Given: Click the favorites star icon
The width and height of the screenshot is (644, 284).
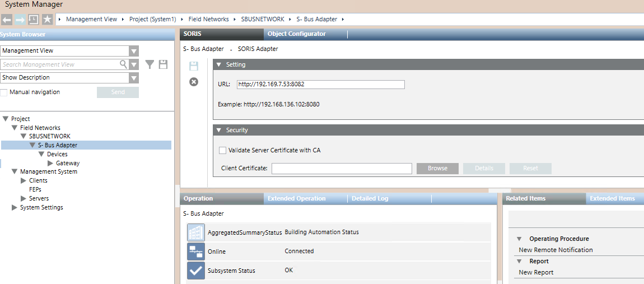Looking at the screenshot, I should (x=48, y=20).
